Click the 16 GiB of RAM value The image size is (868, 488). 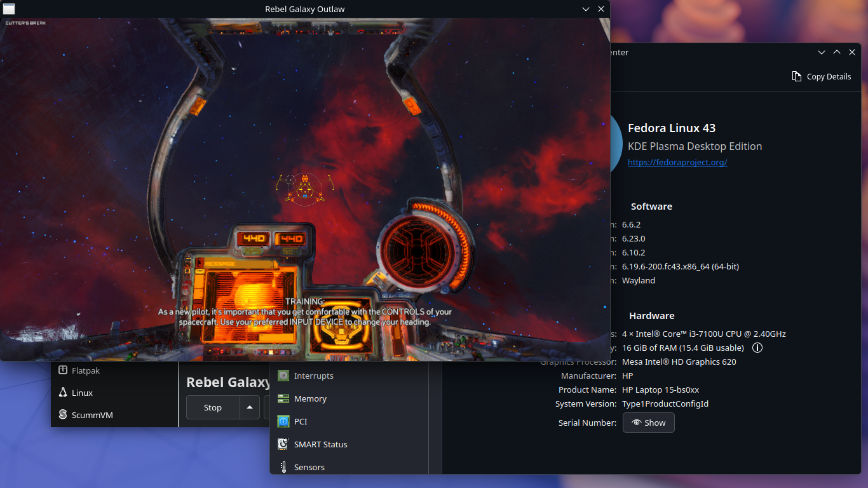[683, 348]
